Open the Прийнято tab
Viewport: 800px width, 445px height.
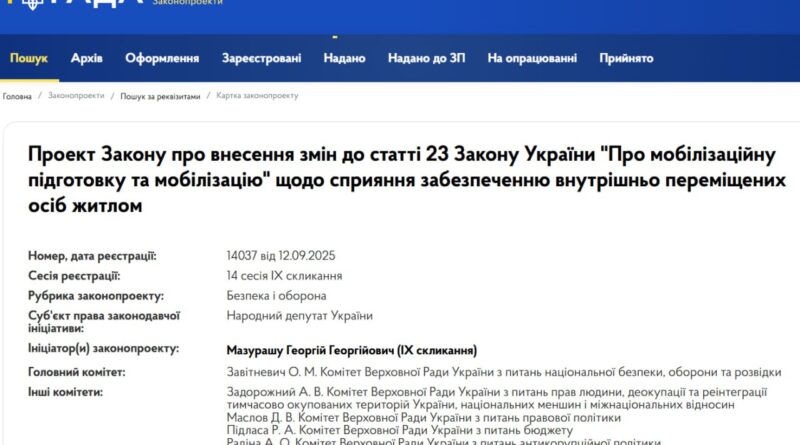[x=626, y=58]
